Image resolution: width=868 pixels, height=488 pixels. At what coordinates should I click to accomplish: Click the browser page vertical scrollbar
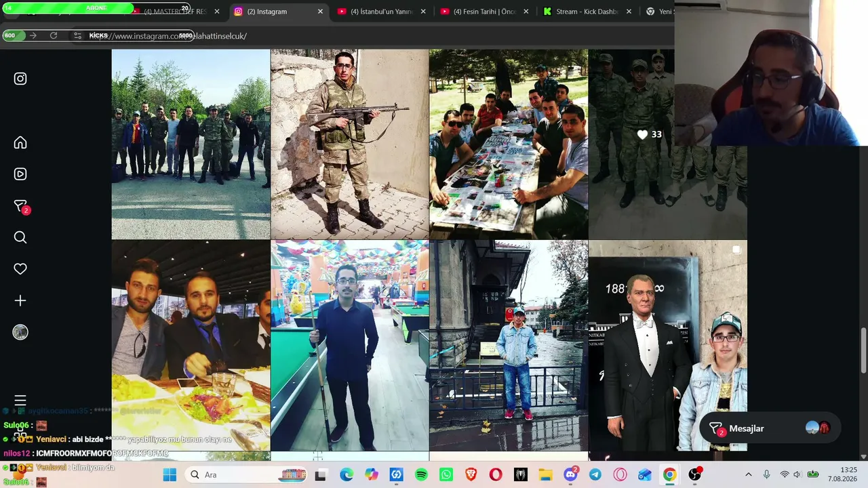coord(863,349)
